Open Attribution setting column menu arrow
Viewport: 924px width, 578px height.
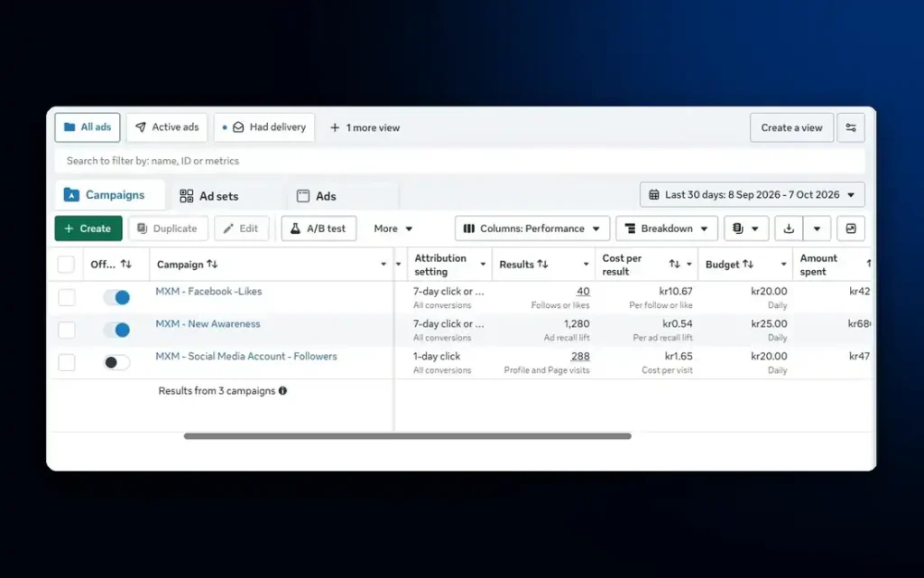[x=483, y=265]
